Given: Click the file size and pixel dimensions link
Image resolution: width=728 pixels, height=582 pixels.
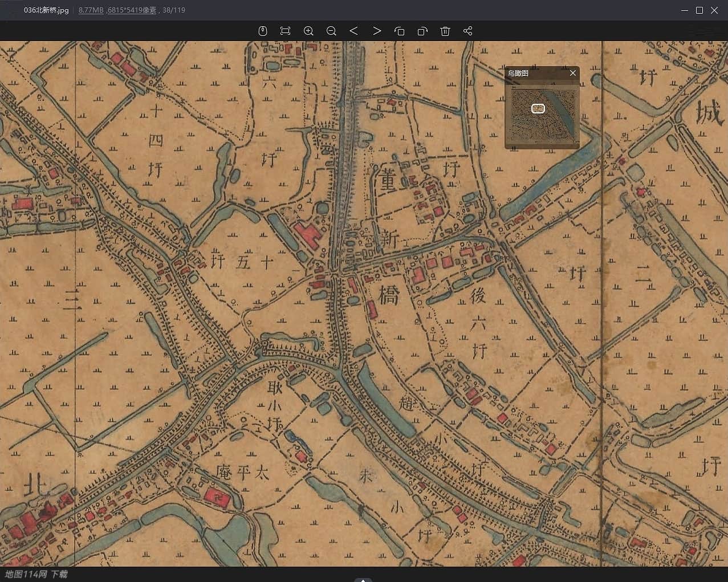Looking at the screenshot, I should coord(117,10).
